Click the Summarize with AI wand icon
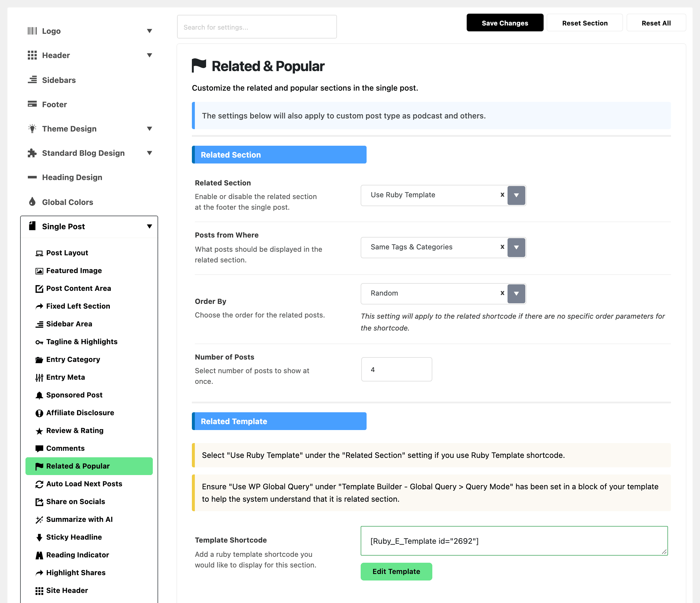 tap(39, 519)
